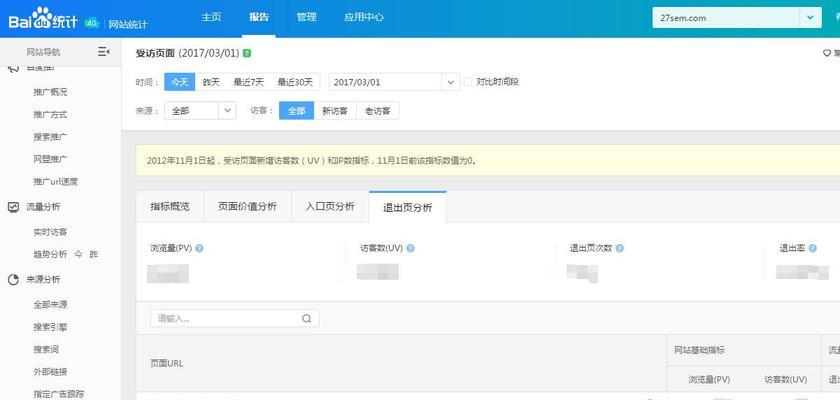840x400 pixels.
Task: Switch to 入口页分析 tab
Action: click(x=330, y=207)
